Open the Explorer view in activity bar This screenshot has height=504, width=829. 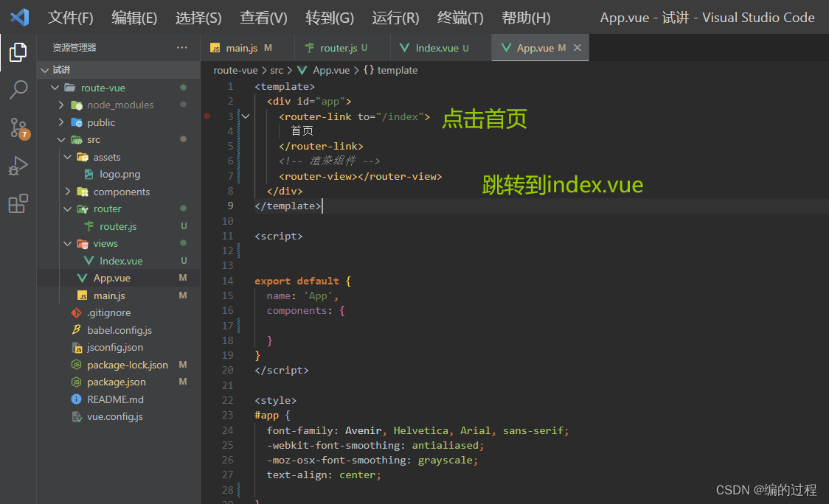pyautogui.click(x=18, y=52)
